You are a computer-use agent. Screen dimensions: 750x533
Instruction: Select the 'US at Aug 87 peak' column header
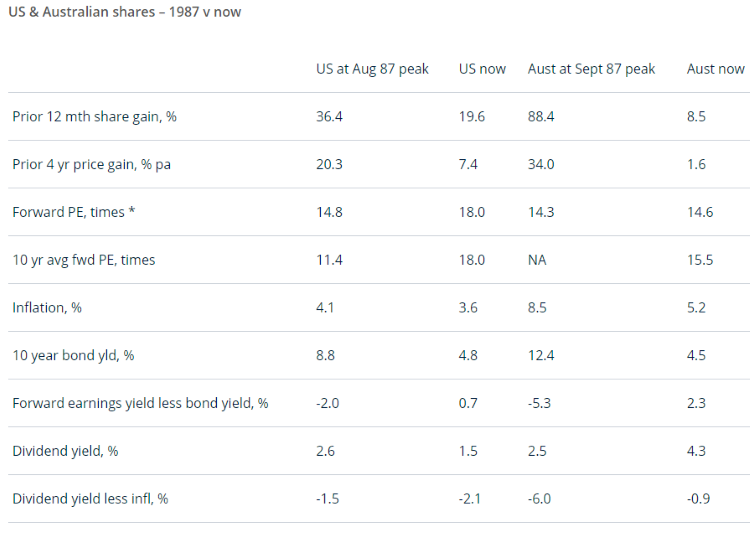(x=372, y=69)
